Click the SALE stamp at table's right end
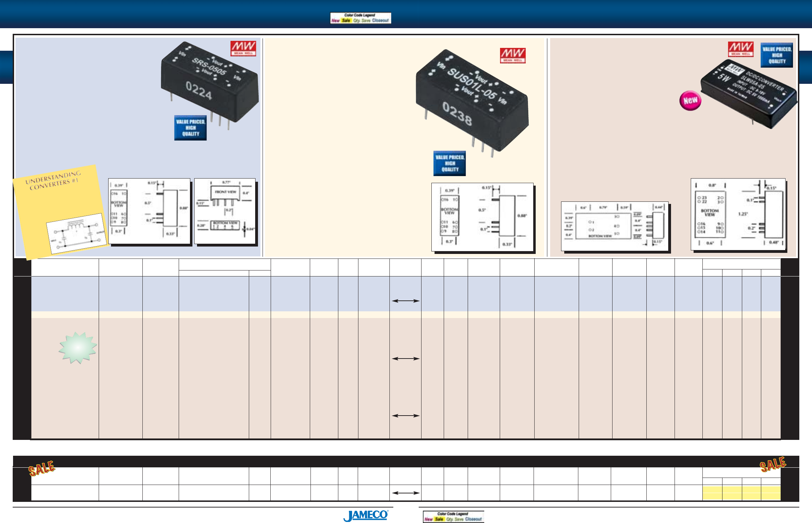Viewport: 812px width, 523px height. click(x=773, y=464)
